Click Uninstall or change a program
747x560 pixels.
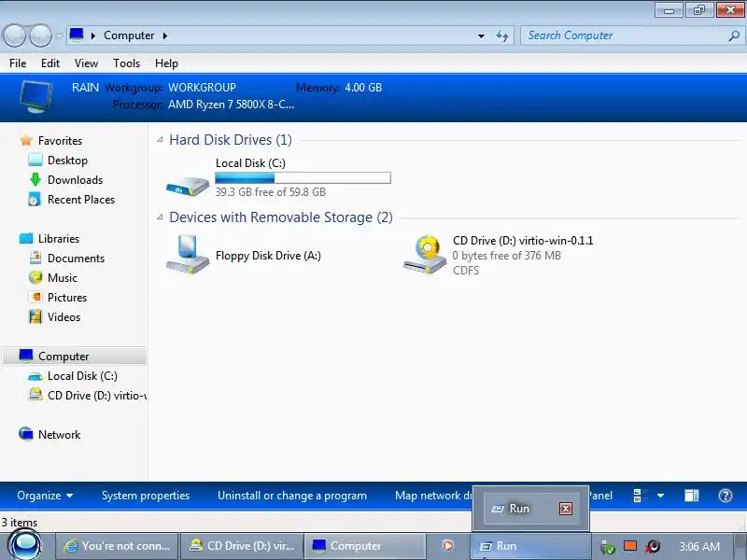tap(292, 496)
